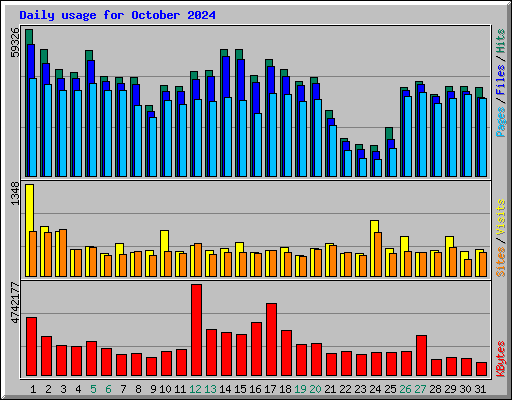Click day label 17 on x-axis
Image resolution: width=512 pixels, height=400 pixels.
point(270,389)
